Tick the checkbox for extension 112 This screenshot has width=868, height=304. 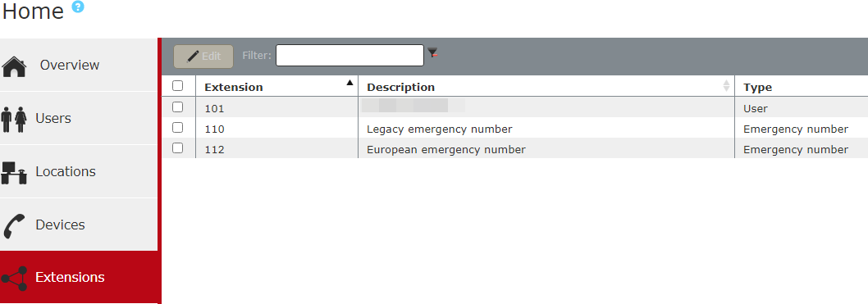178,148
